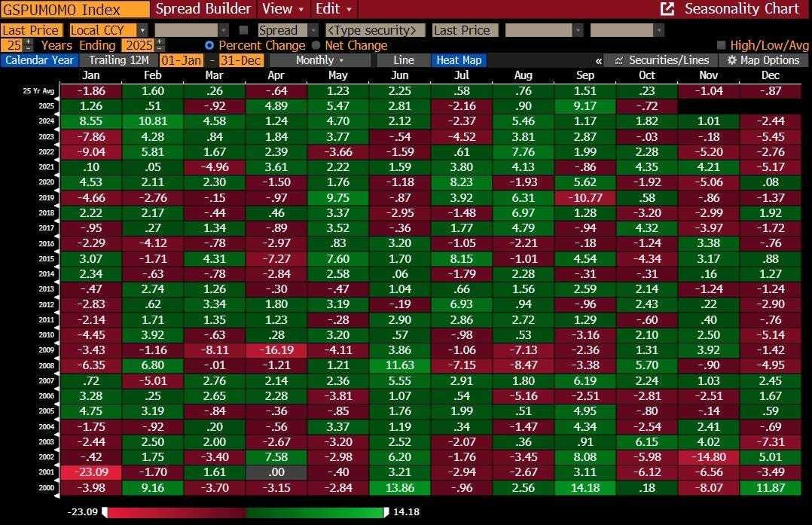Click the GSPUMOMO Index security field
This screenshot has height=525, width=812.
75,9
